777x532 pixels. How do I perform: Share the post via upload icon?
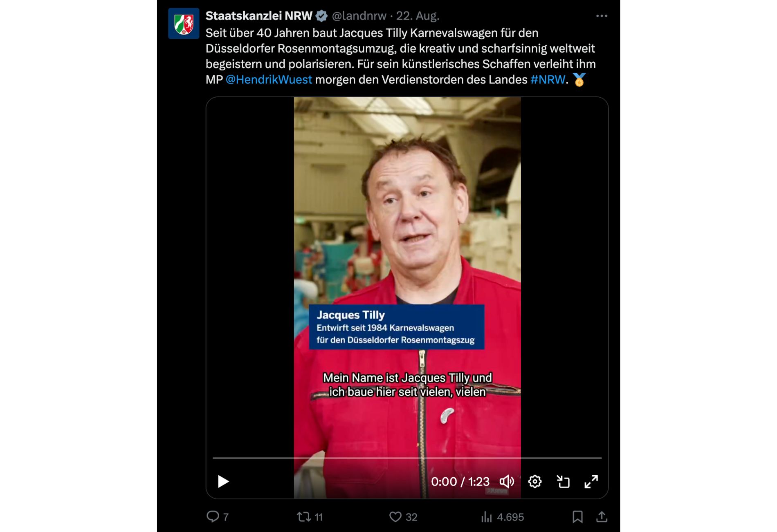click(602, 517)
